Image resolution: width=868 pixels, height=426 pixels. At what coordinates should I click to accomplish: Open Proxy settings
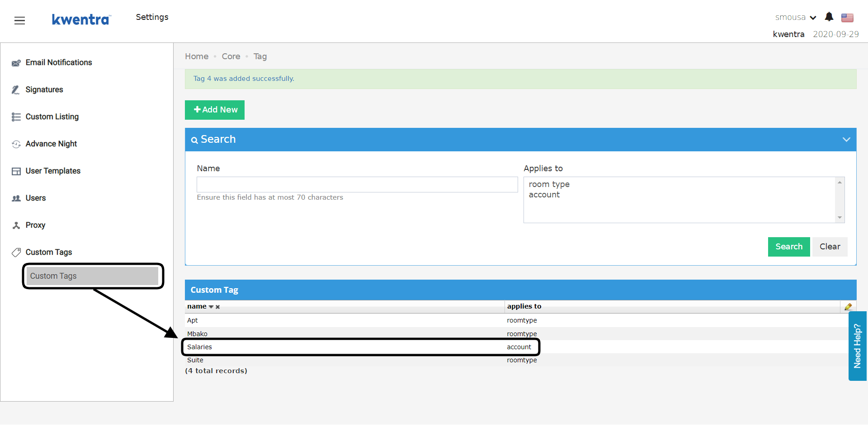point(35,225)
